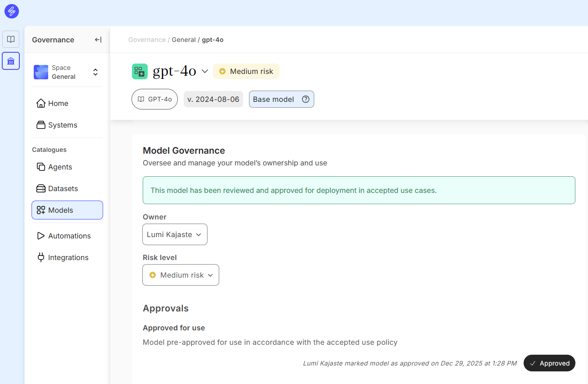Viewport: 588px width, 384px height.
Task: Open the Agents catalogue
Action: pyautogui.click(x=60, y=167)
